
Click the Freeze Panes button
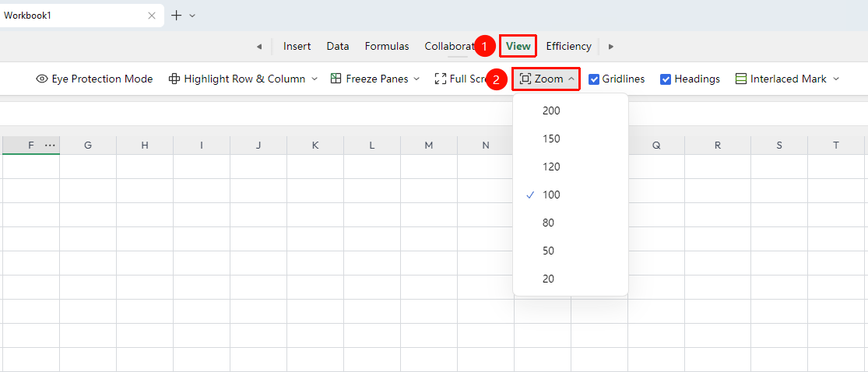[369, 79]
